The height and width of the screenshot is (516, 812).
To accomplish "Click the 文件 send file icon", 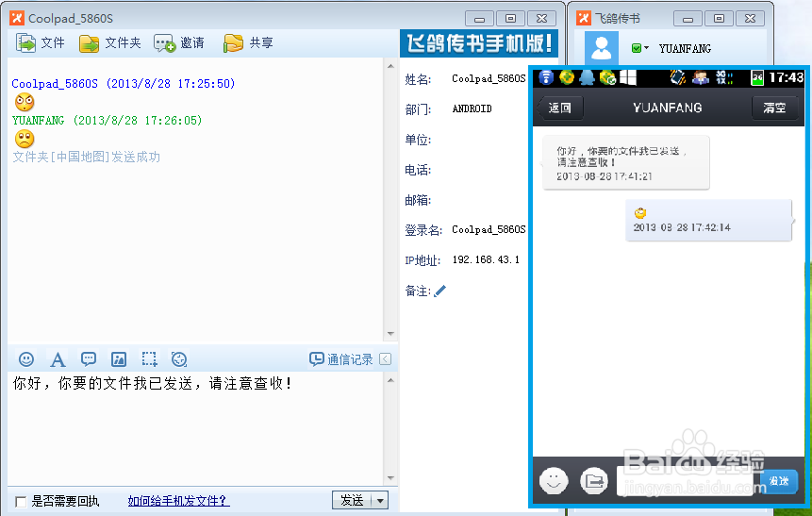I will coord(25,42).
